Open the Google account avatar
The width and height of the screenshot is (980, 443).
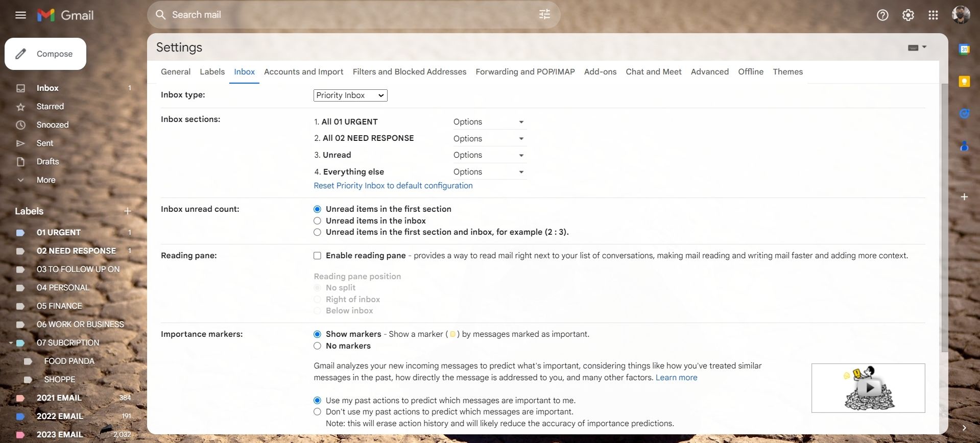(961, 15)
